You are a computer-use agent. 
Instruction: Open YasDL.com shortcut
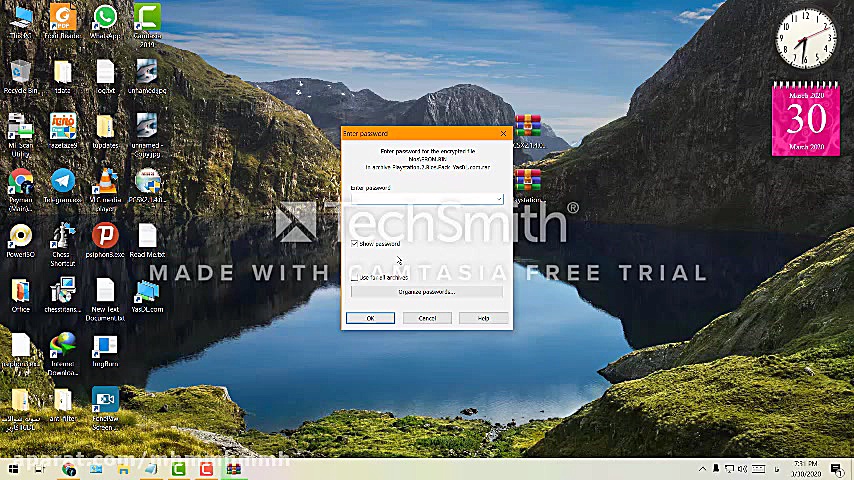pyautogui.click(x=147, y=295)
